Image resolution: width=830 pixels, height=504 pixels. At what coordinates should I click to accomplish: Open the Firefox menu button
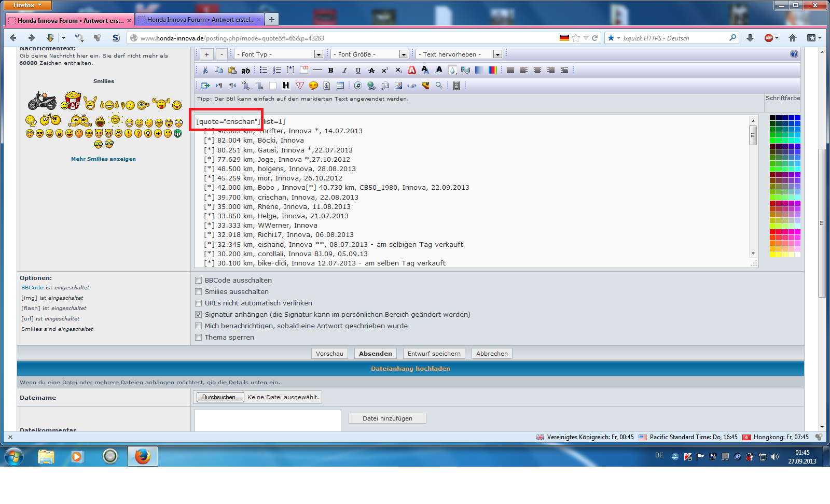pos(28,5)
